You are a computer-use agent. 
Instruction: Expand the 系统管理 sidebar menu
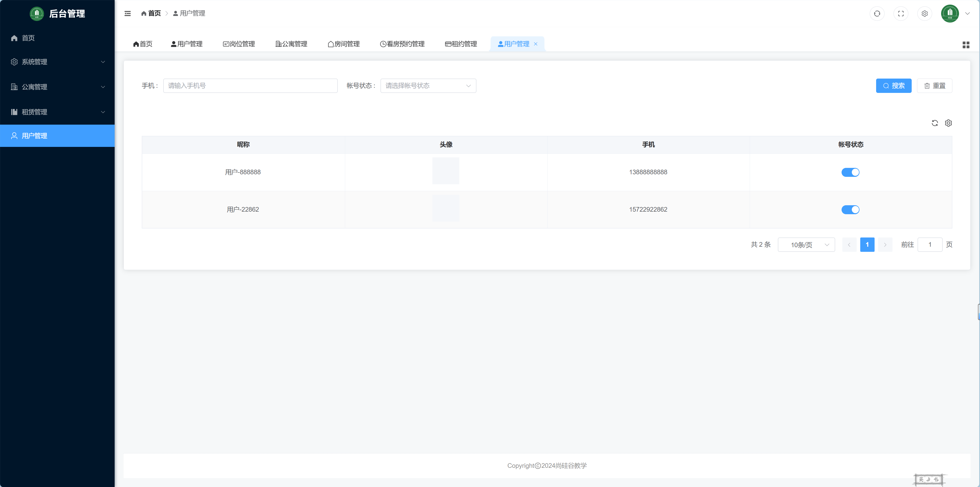pos(58,62)
